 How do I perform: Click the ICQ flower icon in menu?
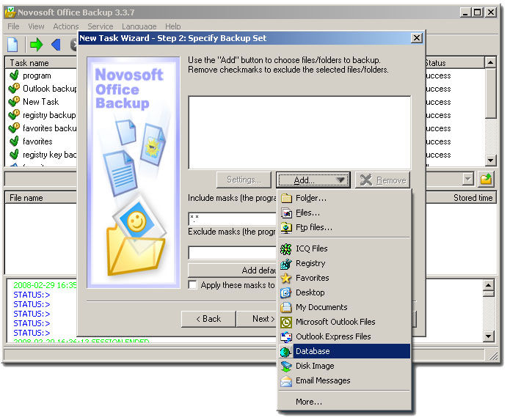(286, 248)
